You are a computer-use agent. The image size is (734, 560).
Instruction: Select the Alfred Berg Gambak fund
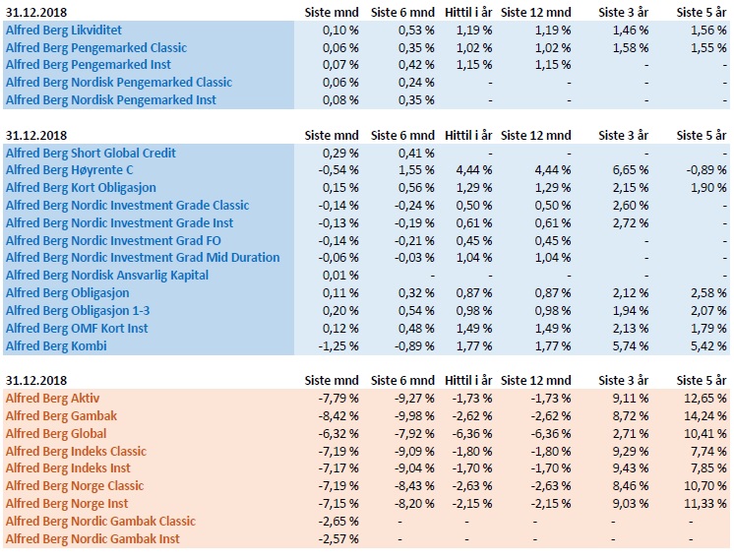61,415
